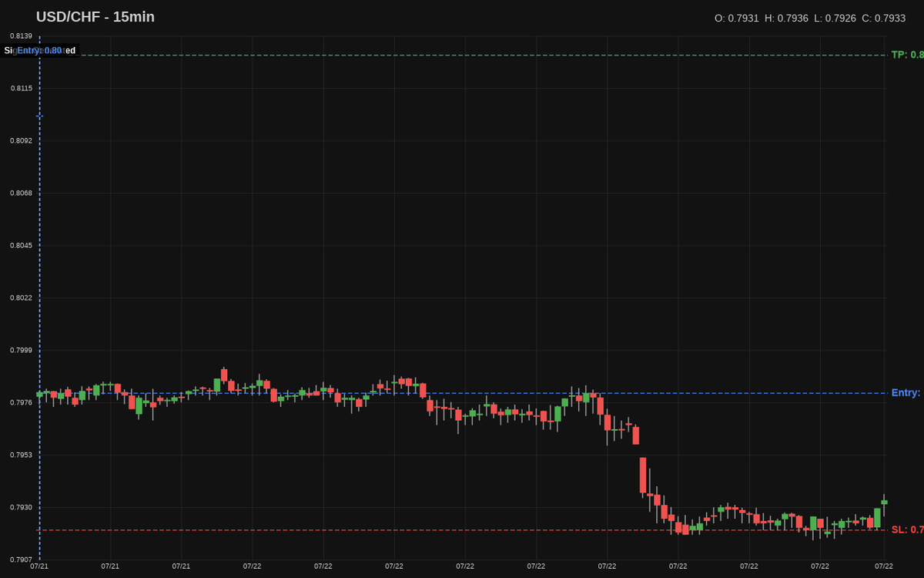Click the 0.8139 price axis label
Screen dimensions: 924x578
point(21,36)
